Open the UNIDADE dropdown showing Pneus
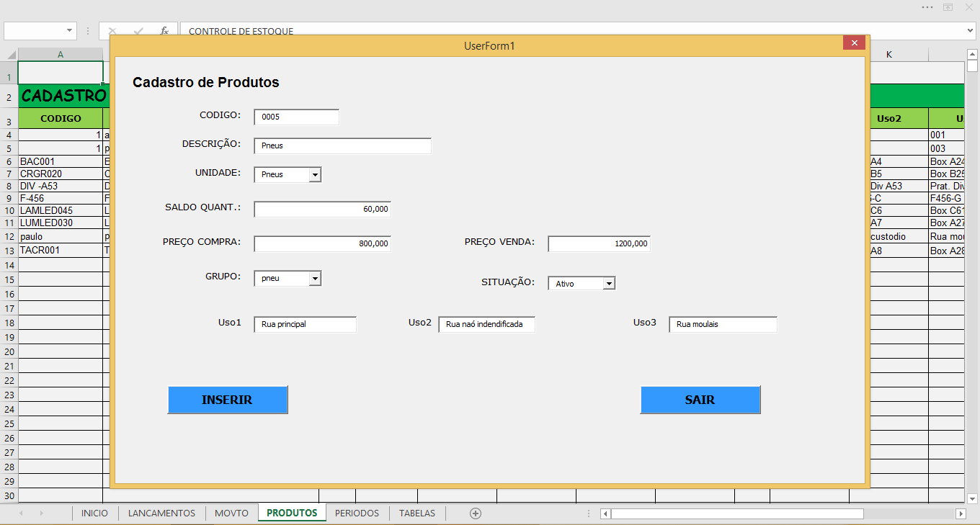 (x=316, y=174)
